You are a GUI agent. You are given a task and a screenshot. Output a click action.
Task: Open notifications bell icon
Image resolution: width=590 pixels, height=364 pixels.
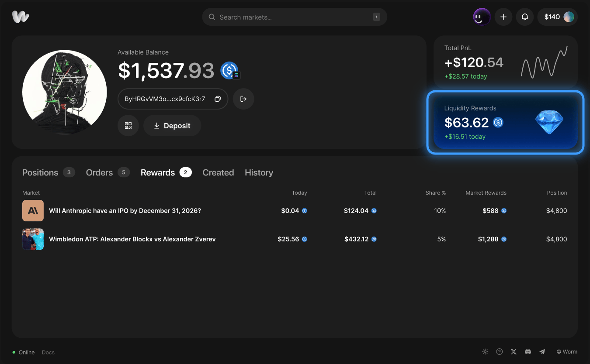coord(525,17)
